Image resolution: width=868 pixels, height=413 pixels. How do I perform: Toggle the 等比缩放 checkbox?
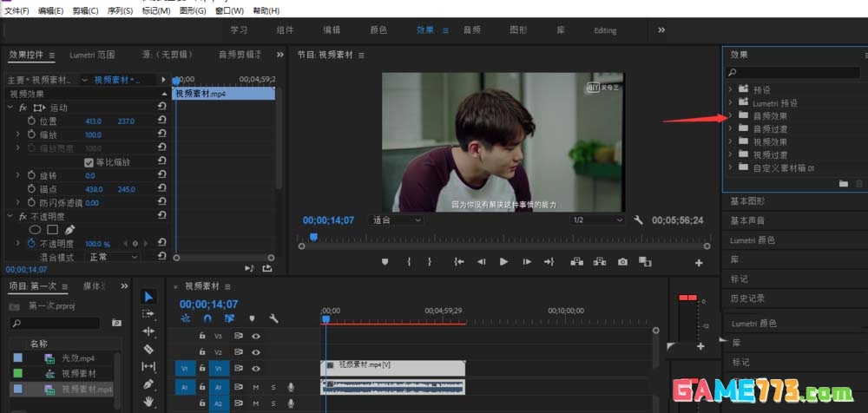pyautogui.click(x=89, y=162)
